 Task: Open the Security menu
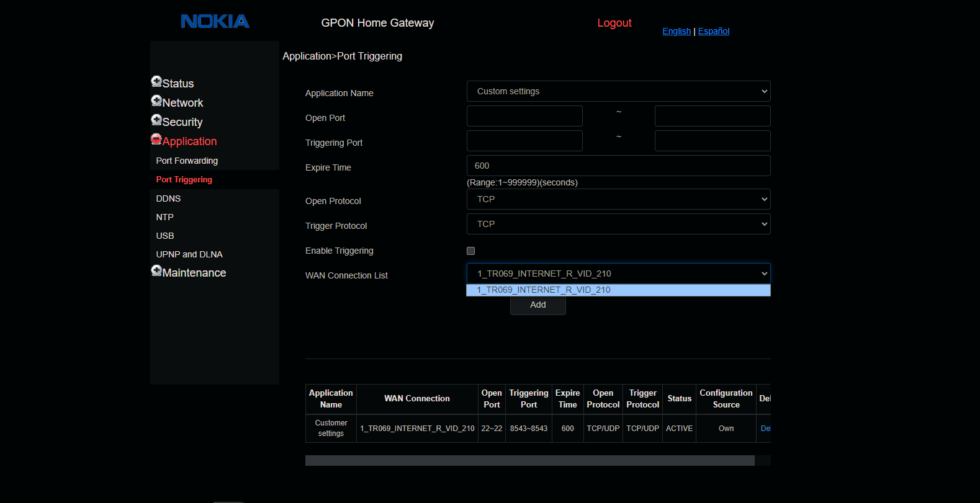(182, 122)
